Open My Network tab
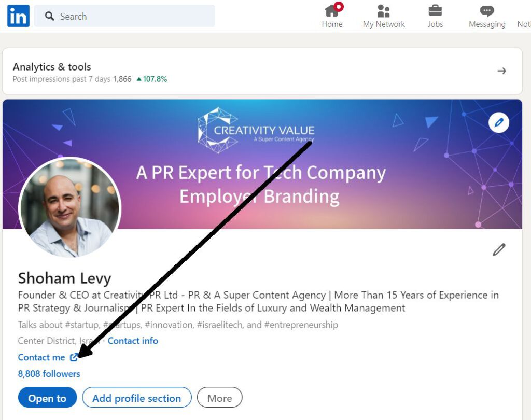Screen dimensions: 531x420 coord(384,16)
